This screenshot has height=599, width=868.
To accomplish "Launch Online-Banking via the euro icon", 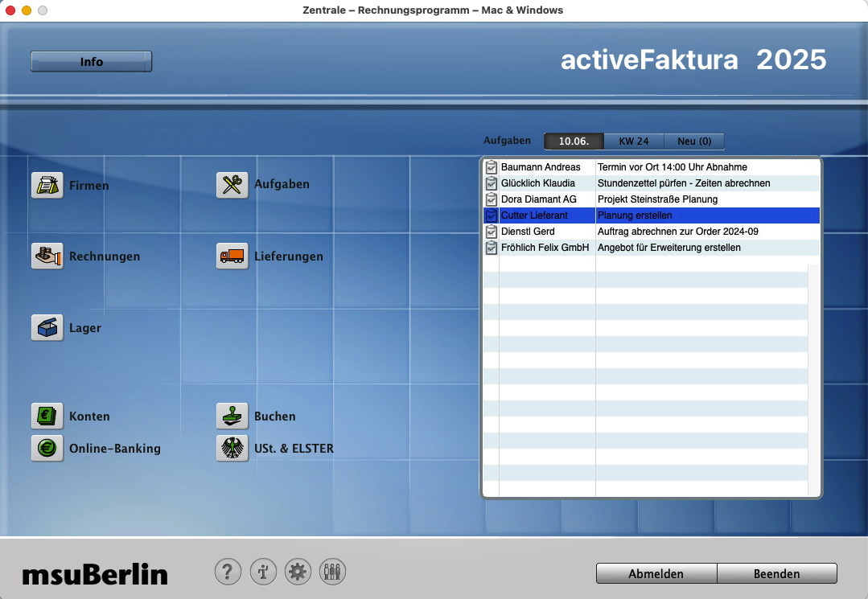I will tap(47, 449).
